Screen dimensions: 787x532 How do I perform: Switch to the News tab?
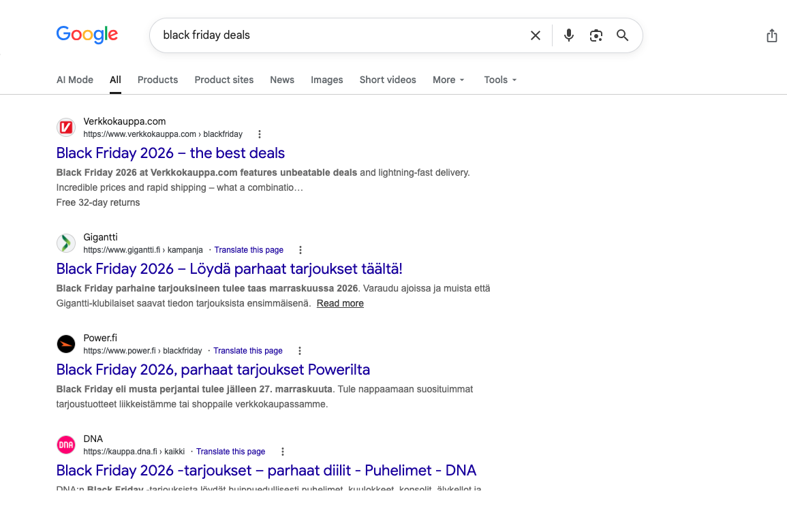click(282, 80)
